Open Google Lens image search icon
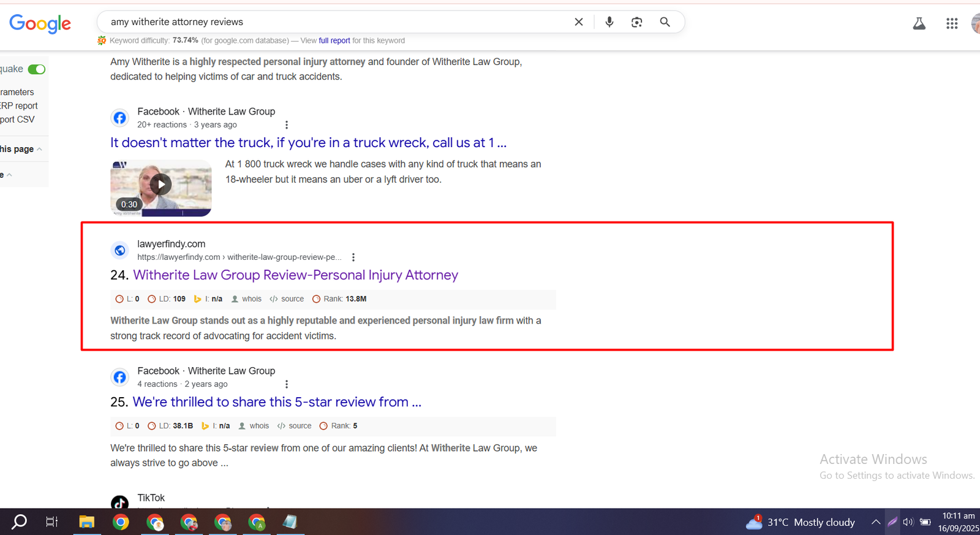This screenshot has width=980, height=535. (x=636, y=22)
